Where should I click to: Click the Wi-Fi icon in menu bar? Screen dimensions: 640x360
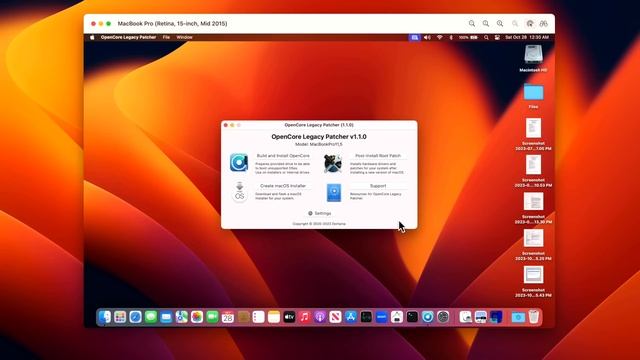point(440,37)
